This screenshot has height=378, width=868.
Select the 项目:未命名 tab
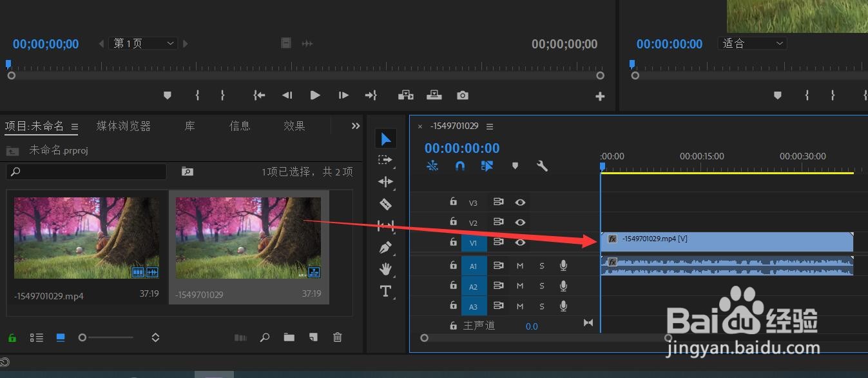pyautogui.click(x=35, y=126)
